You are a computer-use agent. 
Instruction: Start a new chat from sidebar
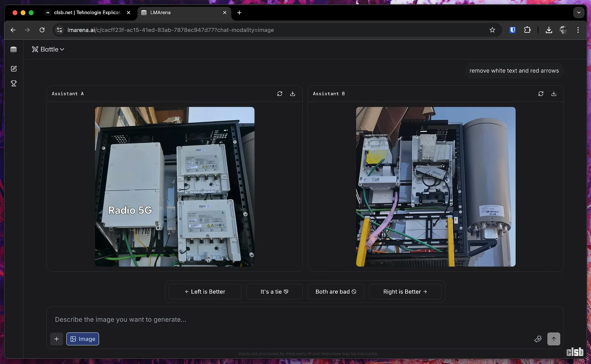pyautogui.click(x=14, y=69)
